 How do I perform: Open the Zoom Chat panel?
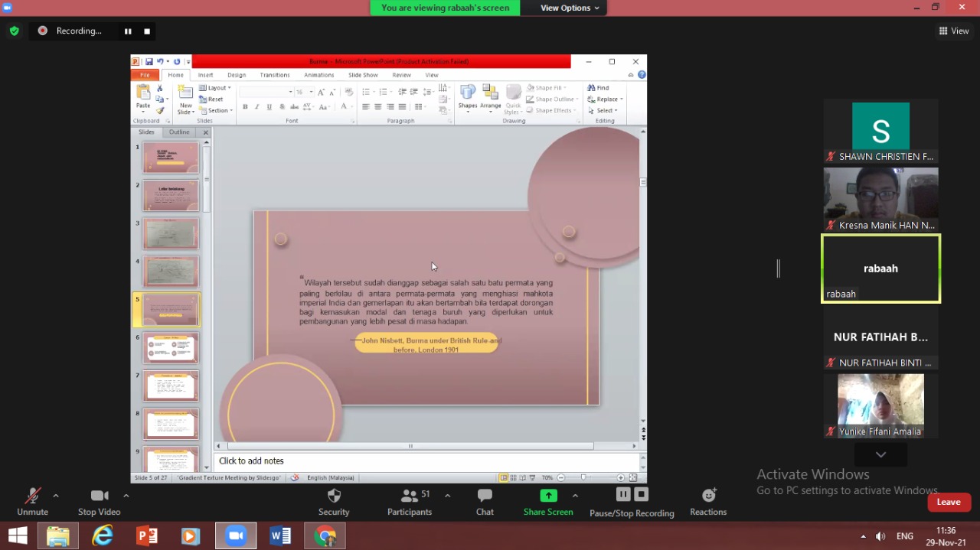(x=485, y=502)
